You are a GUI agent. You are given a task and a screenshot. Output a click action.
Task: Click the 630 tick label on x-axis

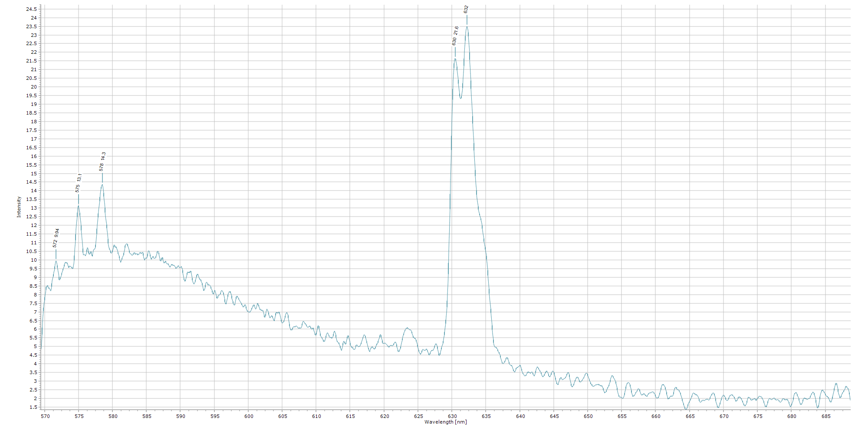454,417
